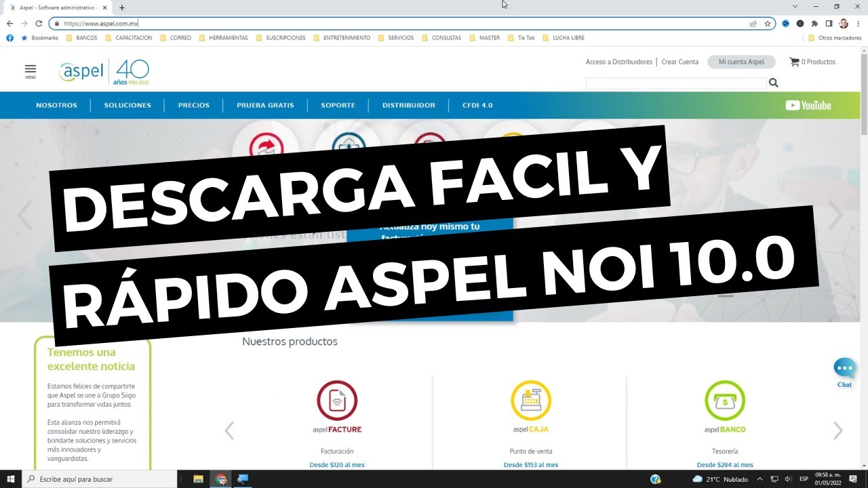
Task: Click the Aspel 40 años logo
Action: (104, 72)
